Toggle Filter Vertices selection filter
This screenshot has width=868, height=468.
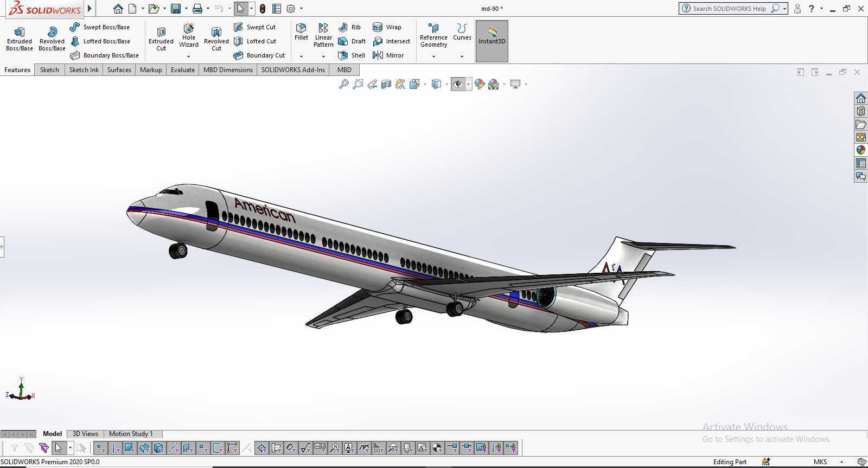100,448
